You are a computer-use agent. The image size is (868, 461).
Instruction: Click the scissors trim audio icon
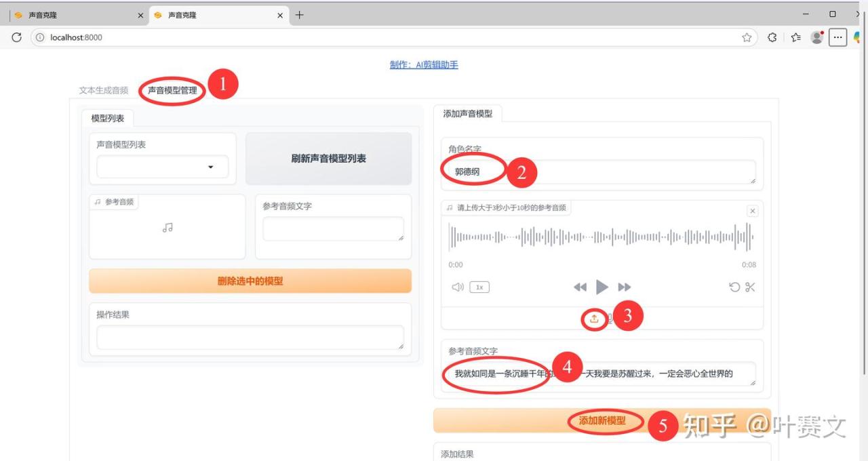(750, 287)
